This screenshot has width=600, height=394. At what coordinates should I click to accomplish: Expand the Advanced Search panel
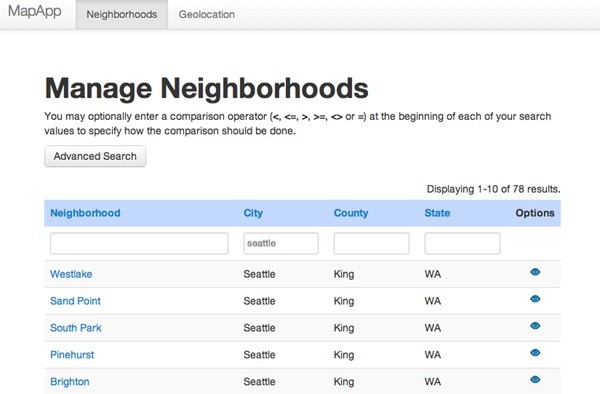tap(95, 156)
